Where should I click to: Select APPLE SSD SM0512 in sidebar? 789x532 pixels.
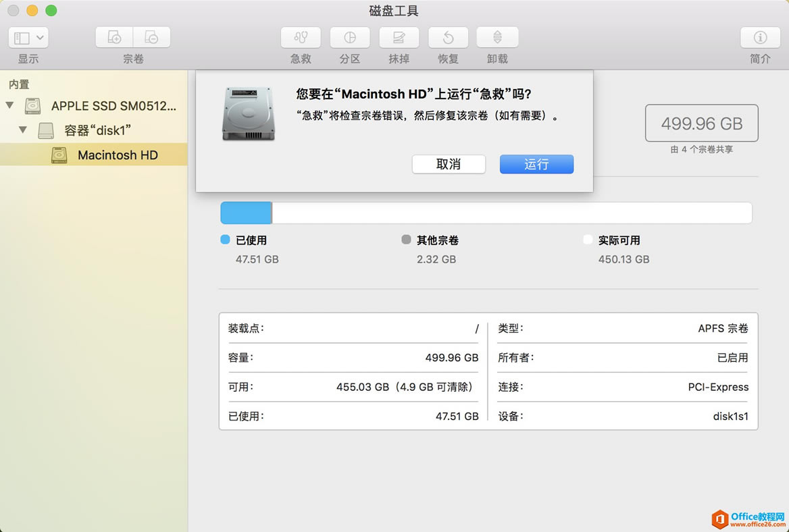point(113,105)
